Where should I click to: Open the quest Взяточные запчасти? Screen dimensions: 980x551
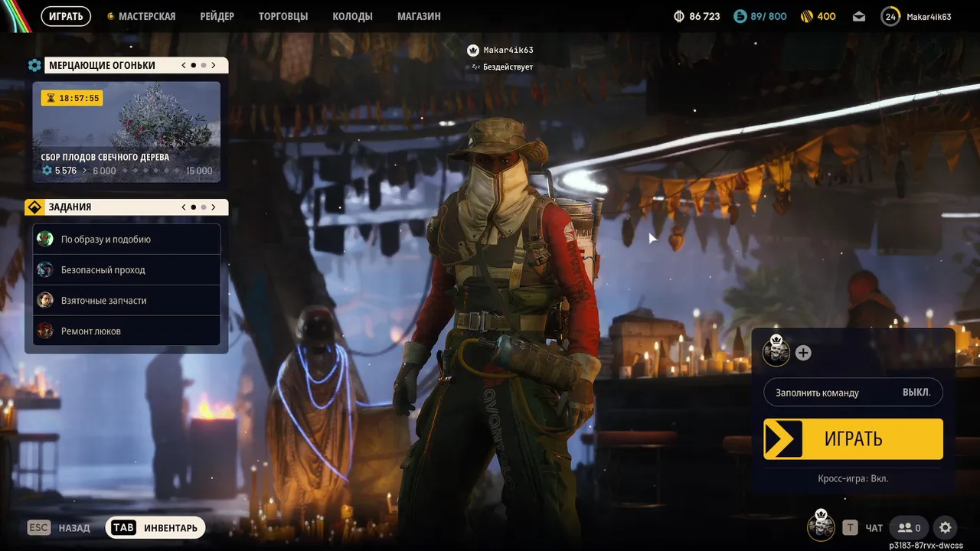click(x=126, y=300)
